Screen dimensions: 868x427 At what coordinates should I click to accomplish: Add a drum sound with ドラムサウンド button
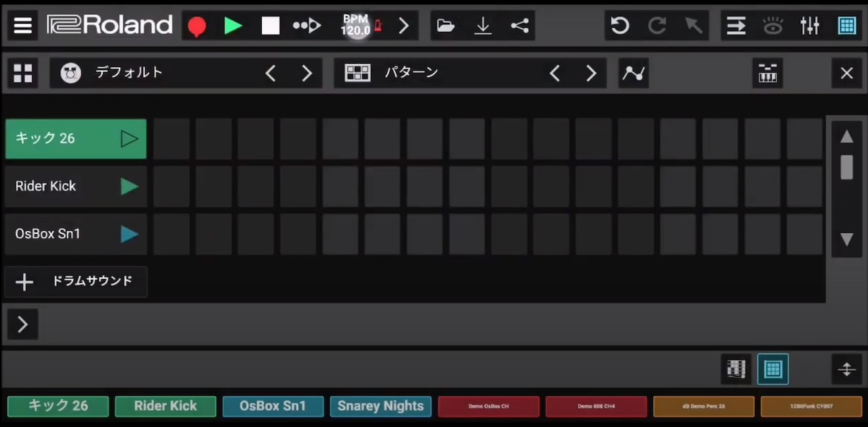75,281
